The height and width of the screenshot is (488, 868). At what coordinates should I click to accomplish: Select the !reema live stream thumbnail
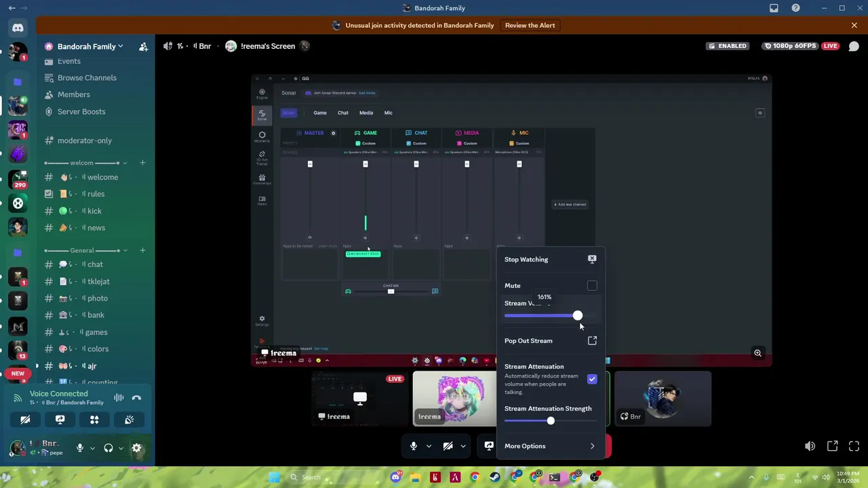click(359, 399)
